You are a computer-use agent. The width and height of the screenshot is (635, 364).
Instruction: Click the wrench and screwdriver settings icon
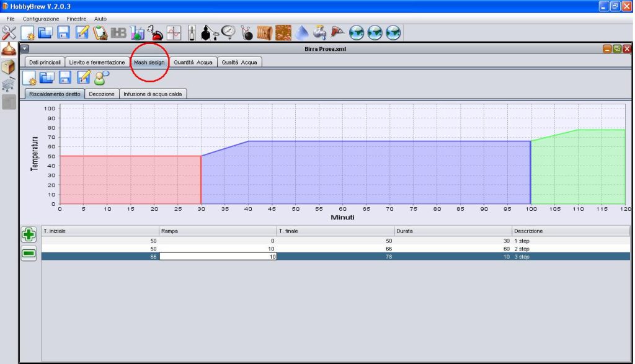coord(9,33)
